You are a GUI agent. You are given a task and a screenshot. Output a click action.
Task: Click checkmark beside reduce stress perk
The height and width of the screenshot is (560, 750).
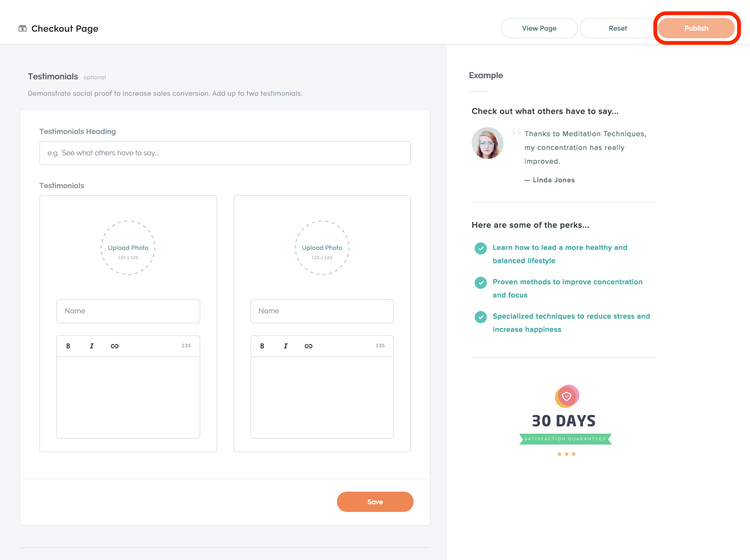(x=481, y=317)
